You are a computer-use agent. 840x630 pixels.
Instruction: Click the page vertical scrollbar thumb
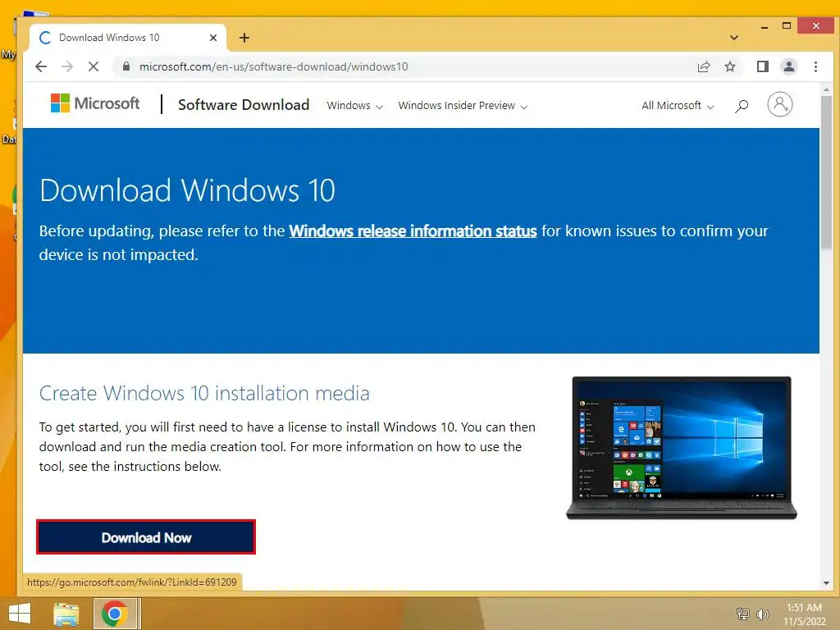tap(826, 174)
